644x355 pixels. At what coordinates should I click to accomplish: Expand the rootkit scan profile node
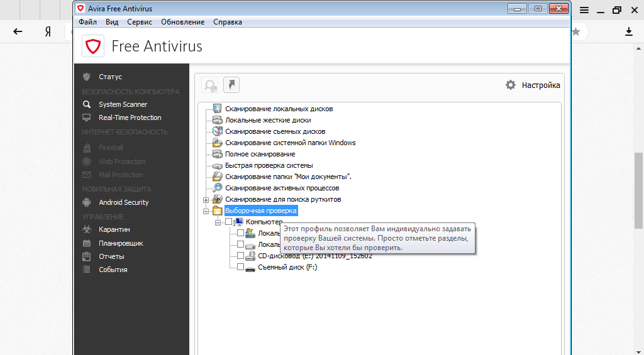coord(206,200)
